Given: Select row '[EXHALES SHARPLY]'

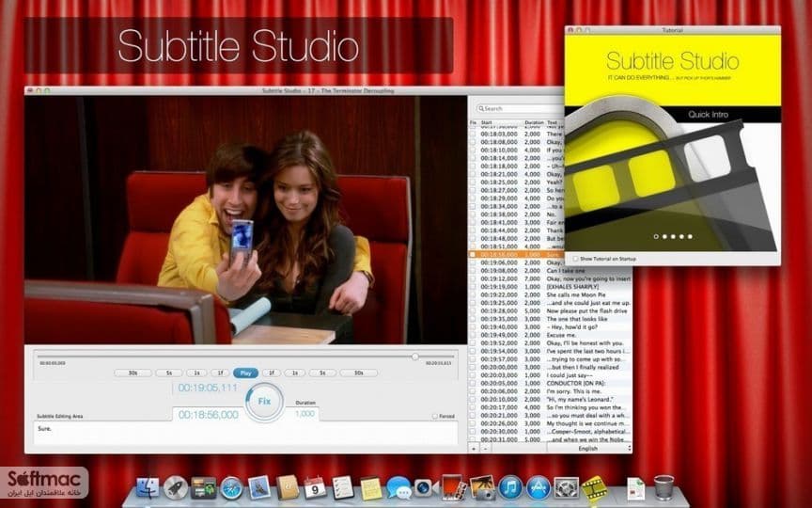Looking at the screenshot, I should (551, 287).
